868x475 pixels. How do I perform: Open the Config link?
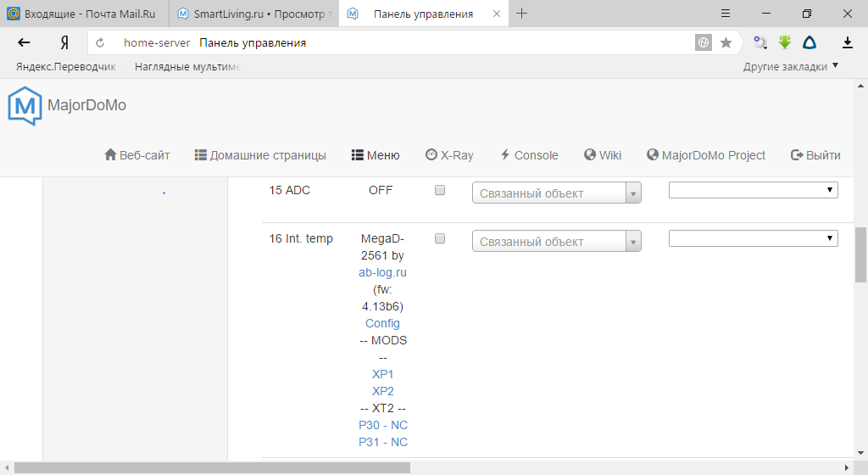(382, 323)
